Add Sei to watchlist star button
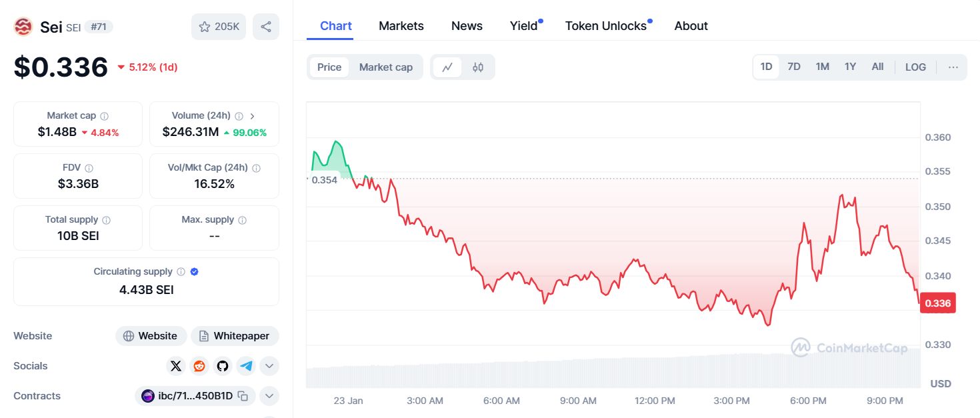980x418 pixels. coord(219,27)
